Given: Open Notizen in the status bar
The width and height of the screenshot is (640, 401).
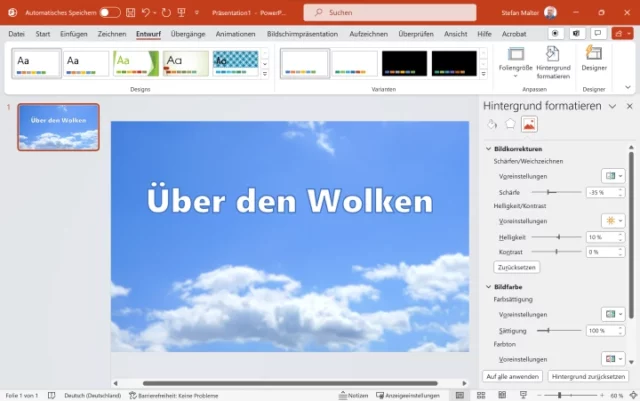Looking at the screenshot, I should tap(353, 396).
